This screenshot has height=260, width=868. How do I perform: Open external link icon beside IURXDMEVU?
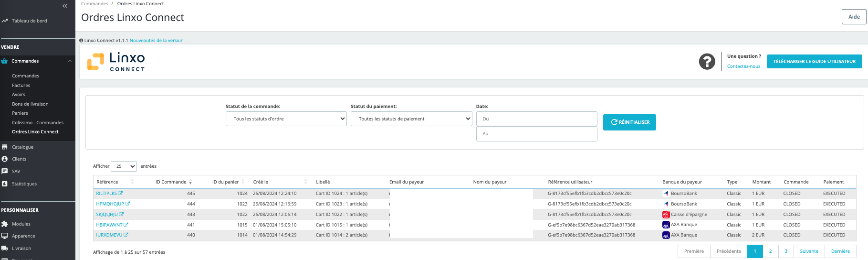(126, 235)
